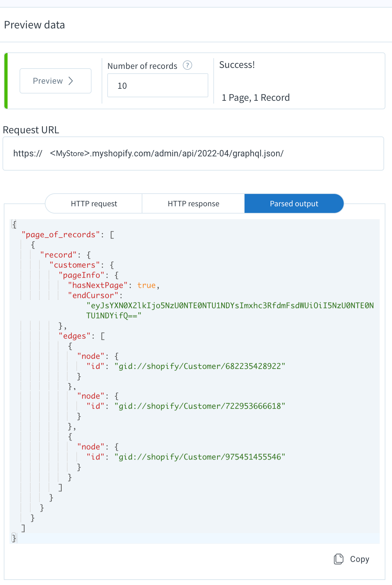Click the Success! status text
This screenshot has width=392, height=585.
[237, 65]
